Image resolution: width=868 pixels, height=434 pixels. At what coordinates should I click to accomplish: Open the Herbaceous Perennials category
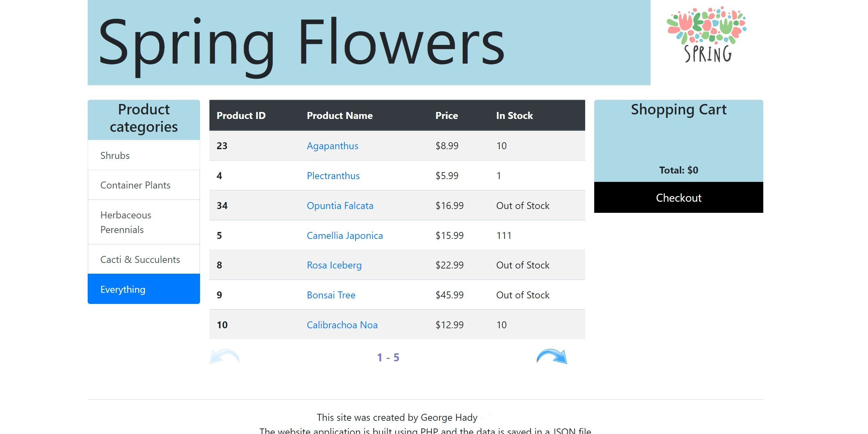[x=144, y=222]
